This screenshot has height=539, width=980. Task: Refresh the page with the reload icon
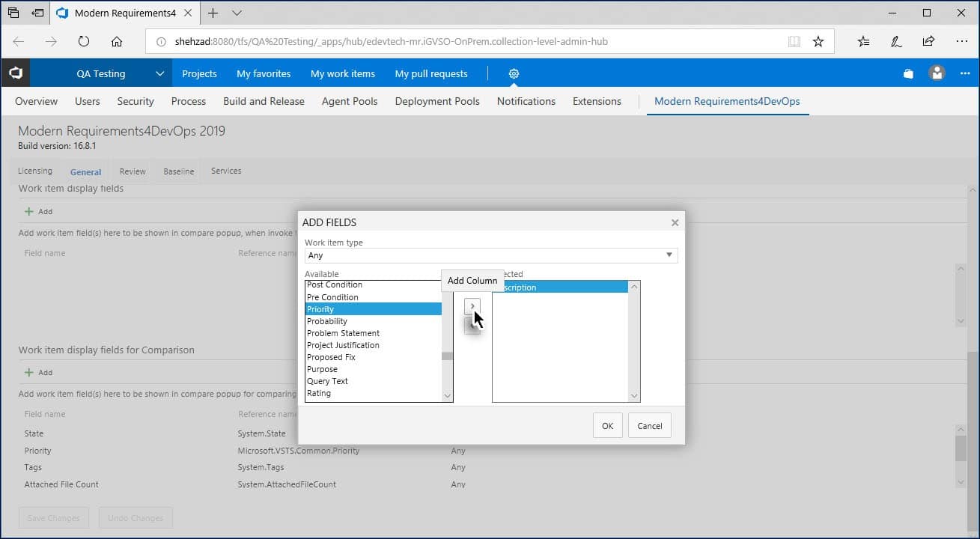point(84,42)
